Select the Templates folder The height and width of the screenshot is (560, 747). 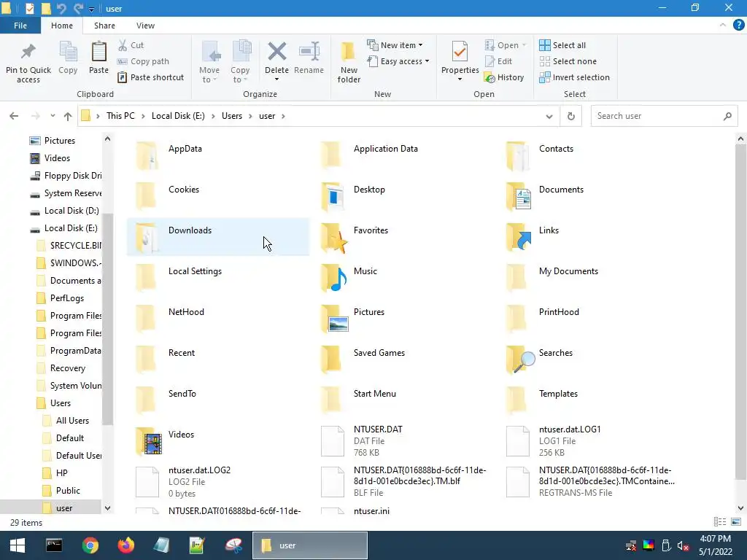[x=589, y=400]
